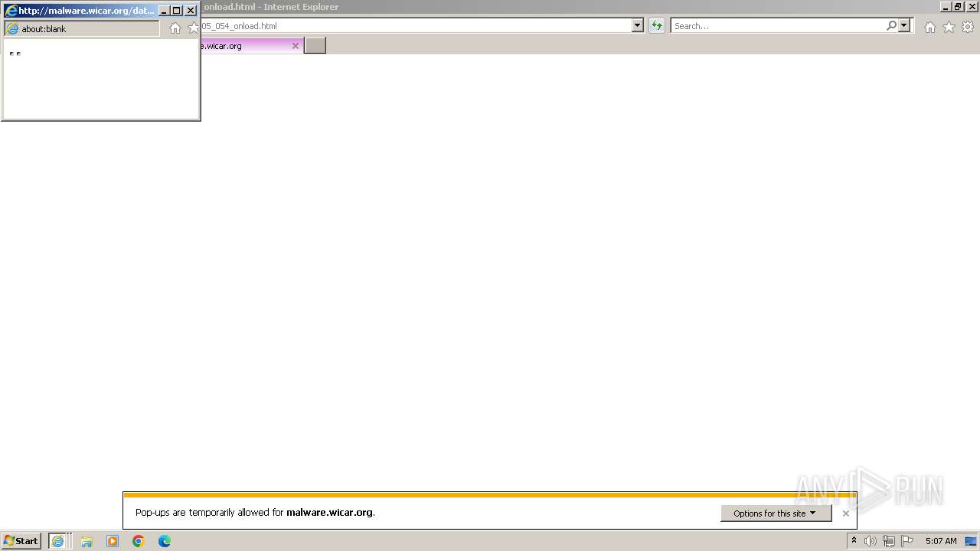Minimize the main Internet Explorer window
Image resolution: width=980 pixels, height=551 pixels.
[x=945, y=7]
